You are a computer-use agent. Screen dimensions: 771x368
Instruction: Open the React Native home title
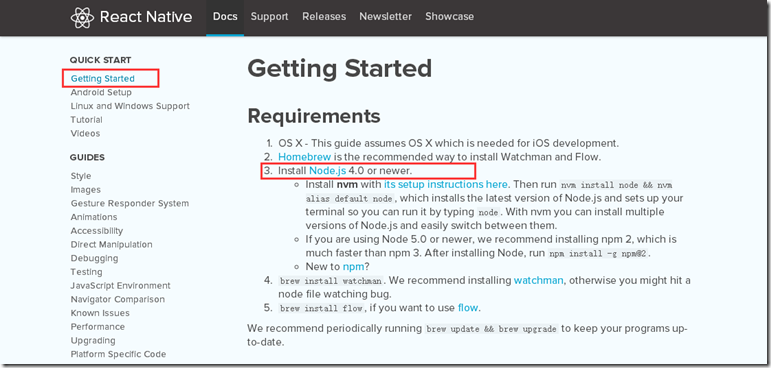(x=146, y=17)
